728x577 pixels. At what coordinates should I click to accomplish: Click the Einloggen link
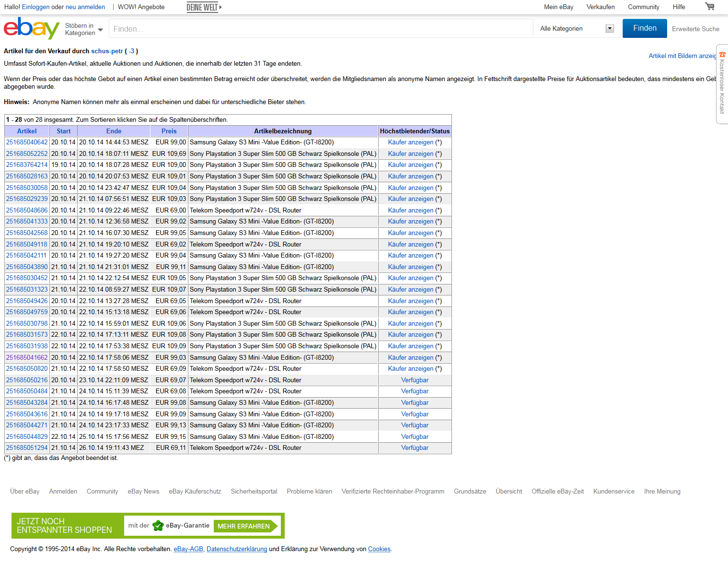tap(36, 7)
